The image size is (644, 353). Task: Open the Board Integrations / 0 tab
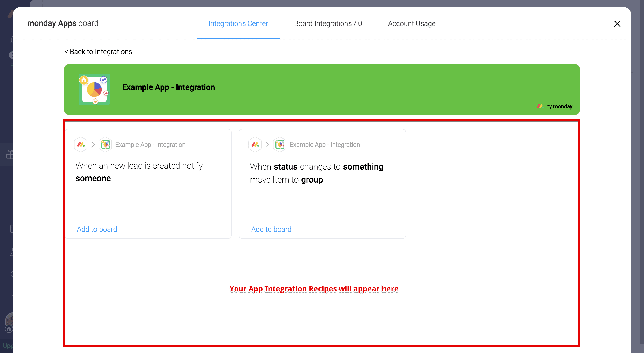tap(328, 23)
